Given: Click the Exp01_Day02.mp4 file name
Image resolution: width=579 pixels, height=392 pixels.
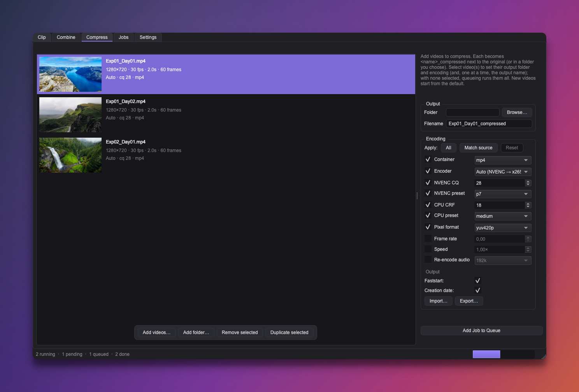Looking at the screenshot, I should pyautogui.click(x=126, y=101).
